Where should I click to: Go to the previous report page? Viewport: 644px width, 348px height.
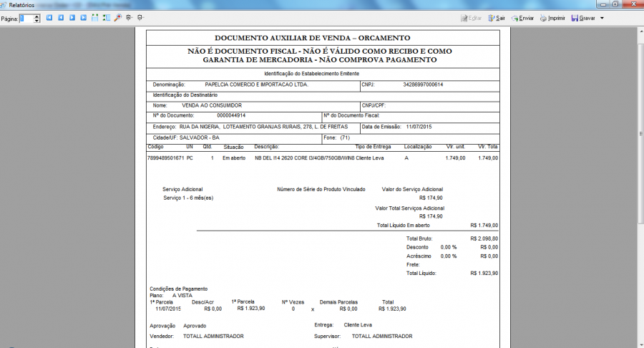61,18
